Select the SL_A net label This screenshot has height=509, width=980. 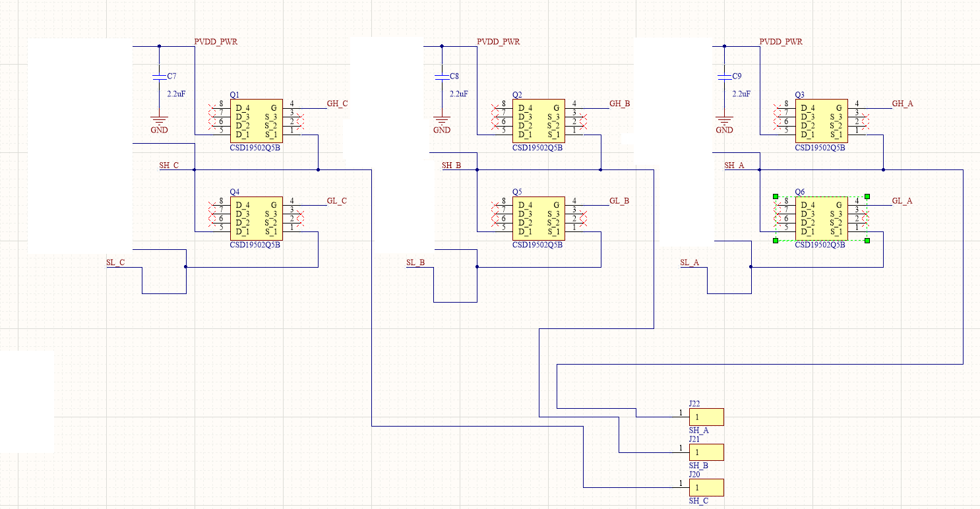coord(690,262)
